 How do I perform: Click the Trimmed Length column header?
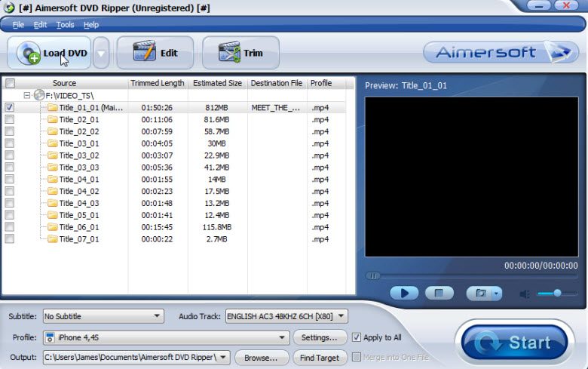point(158,83)
